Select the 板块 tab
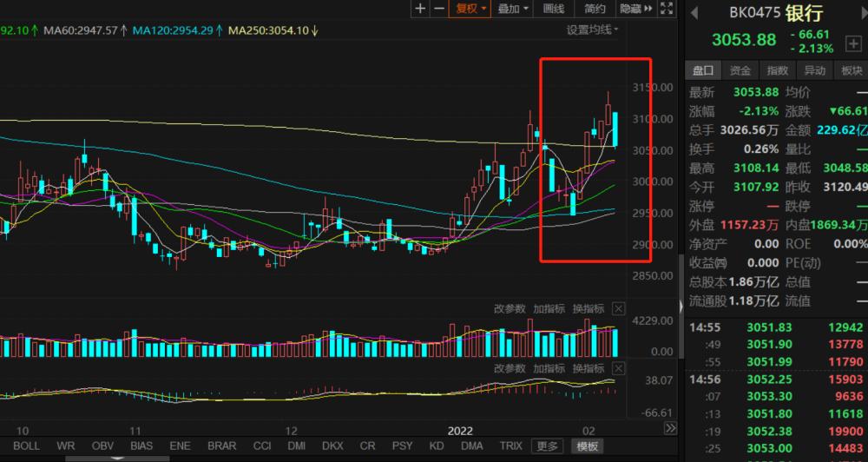This screenshot has width=868, height=462. tap(852, 70)
